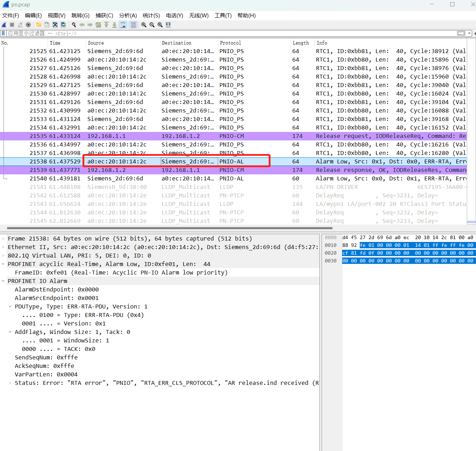
Task: Open the 分析(A) menu
Action: tap(128, 16)
